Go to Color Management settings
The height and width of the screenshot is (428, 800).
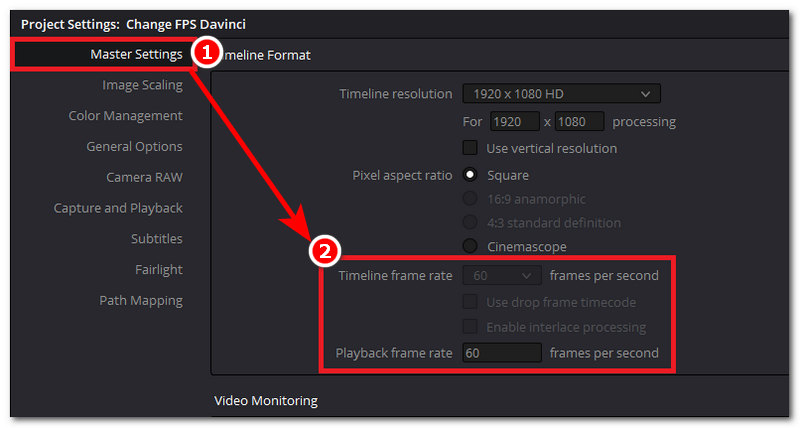click(126, 116)
